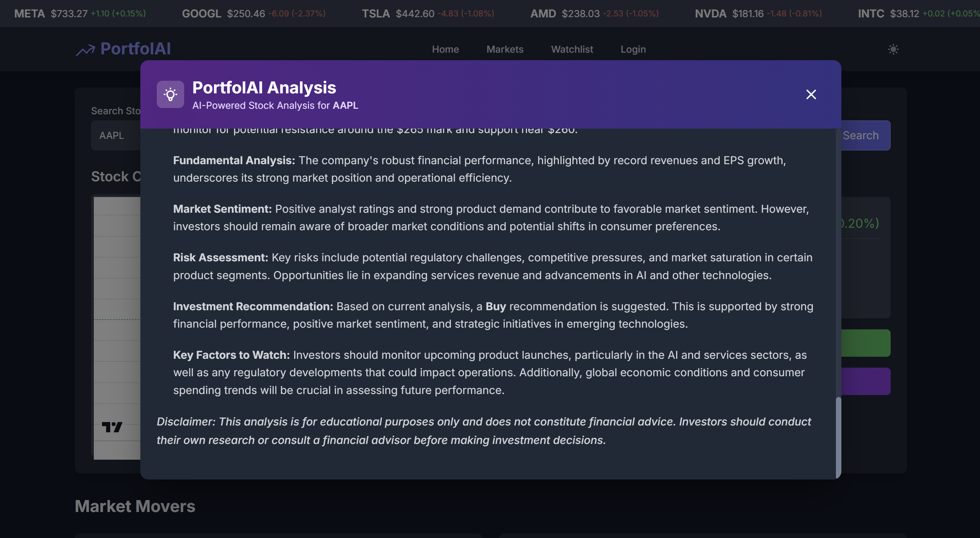Click the AAPL stock search input field
980x538 pixels.
pyautogui.click(x=114, y=135)
